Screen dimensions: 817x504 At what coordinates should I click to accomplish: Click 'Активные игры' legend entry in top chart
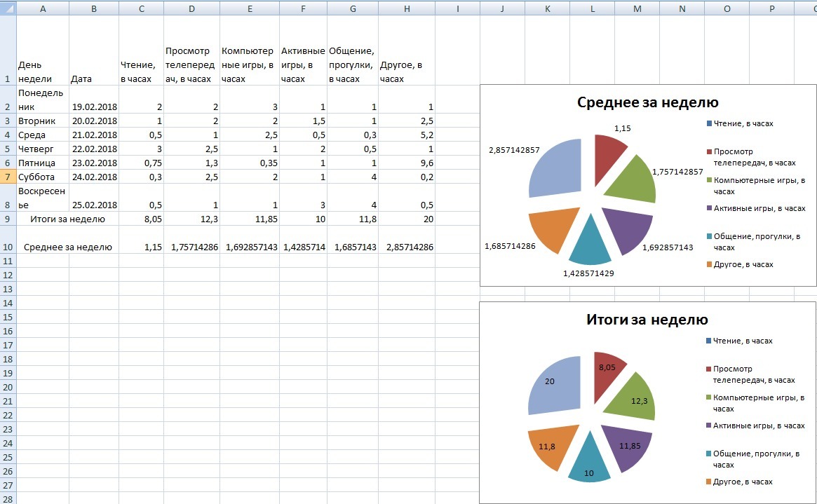tap(759, 208)
